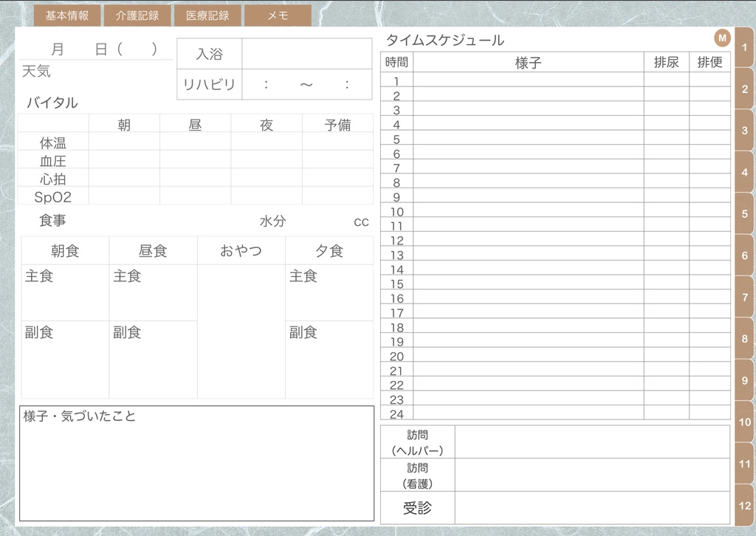Click the 訪問（ヘルパー） entry field
Viewport: 756px width, 536px height.
(x=591, y=441)
